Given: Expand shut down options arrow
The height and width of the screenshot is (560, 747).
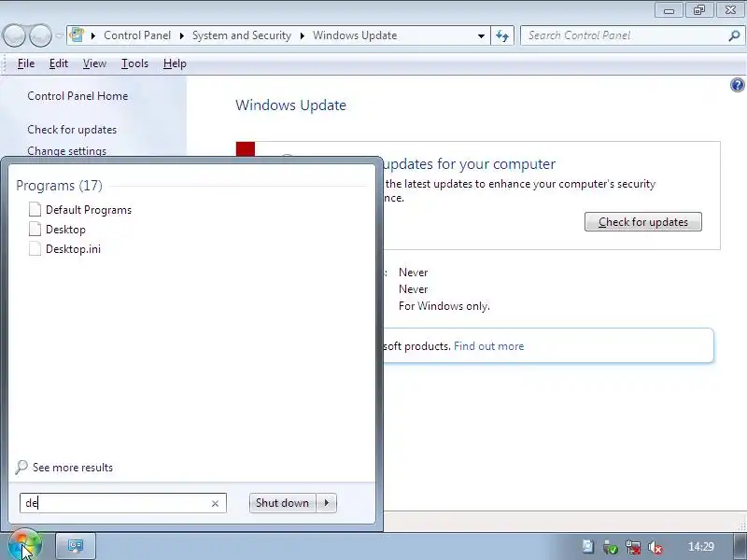Looking at the screenshot, I should [326, 503].
